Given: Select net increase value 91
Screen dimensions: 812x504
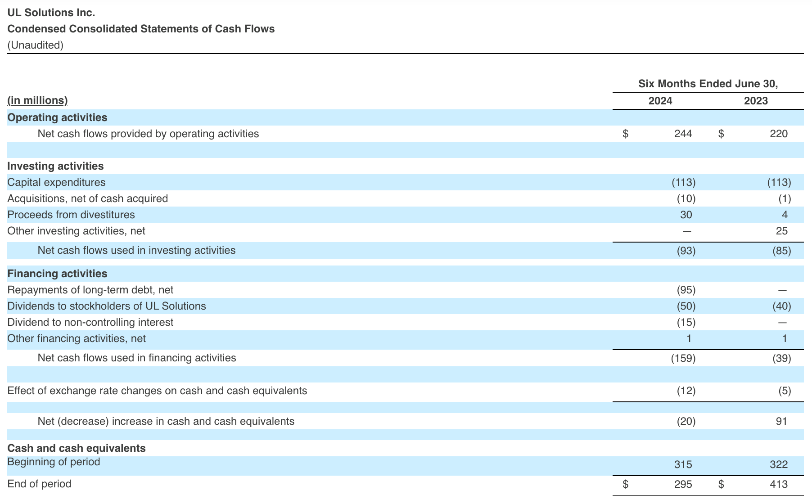Looking at the screenshot, I should tap(782, 421).
